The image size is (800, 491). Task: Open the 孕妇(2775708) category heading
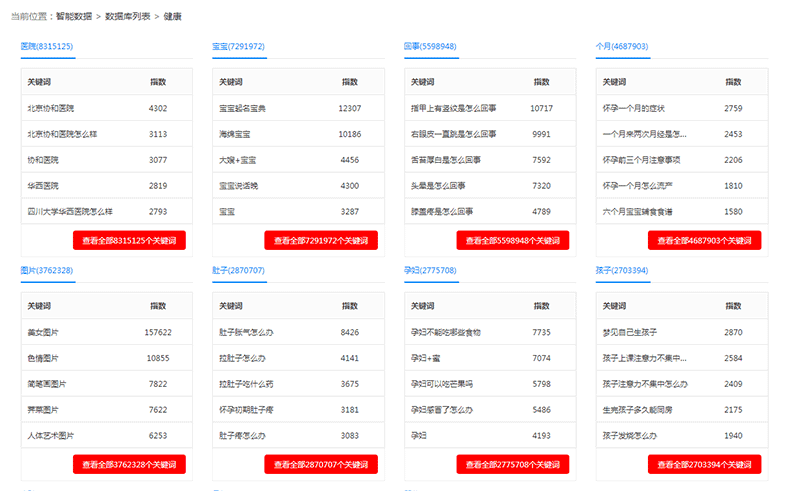point(430,270)
